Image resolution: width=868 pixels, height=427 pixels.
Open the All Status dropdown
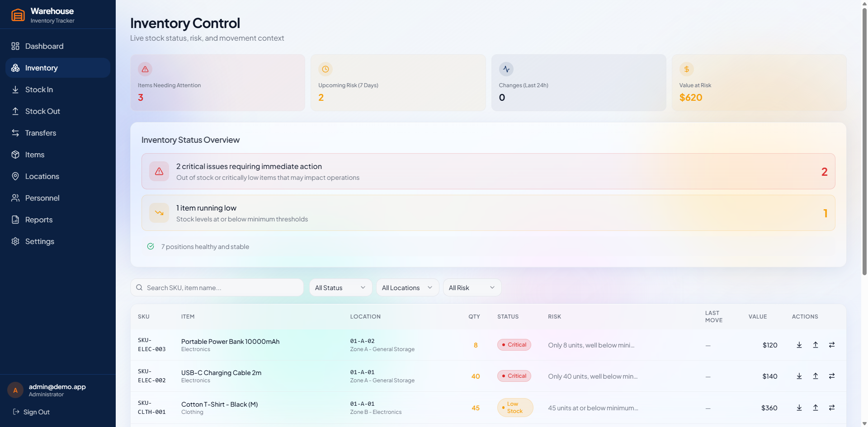pos(340,288)
